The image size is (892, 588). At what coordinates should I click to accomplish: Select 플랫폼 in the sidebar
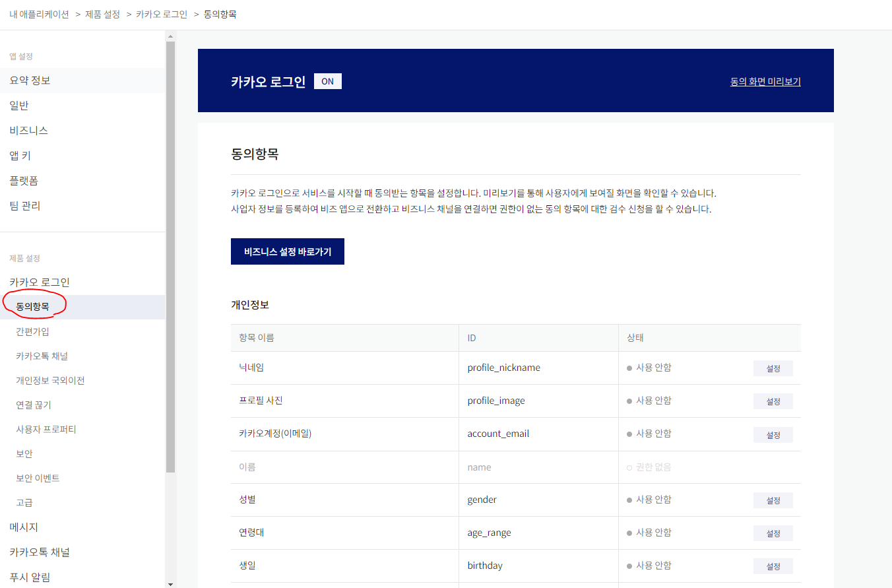tap(82, 181)
